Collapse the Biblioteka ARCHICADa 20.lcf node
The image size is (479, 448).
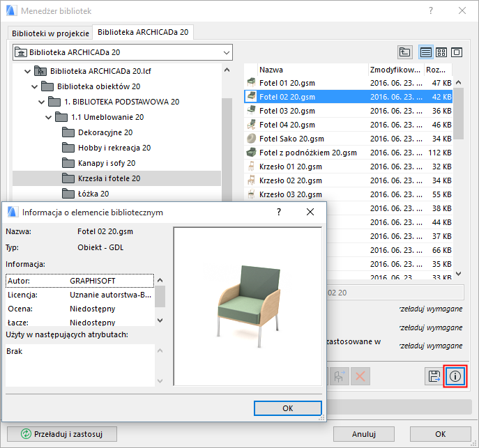pyautogui.click(x=27, y=71)
